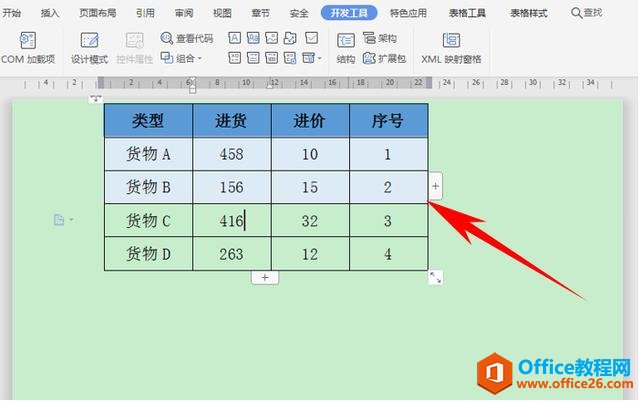640x401 pixels.
Task: Select the 开发工具 tab
Action: pos(349,13)
